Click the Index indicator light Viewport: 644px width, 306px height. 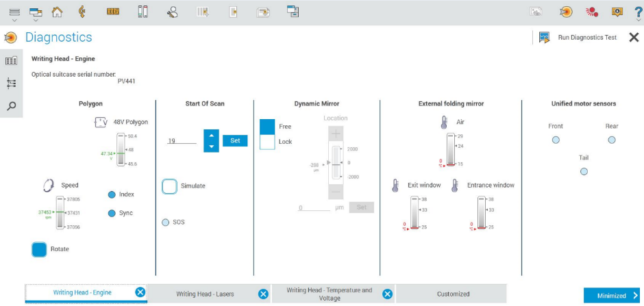[x=112, y=195]
